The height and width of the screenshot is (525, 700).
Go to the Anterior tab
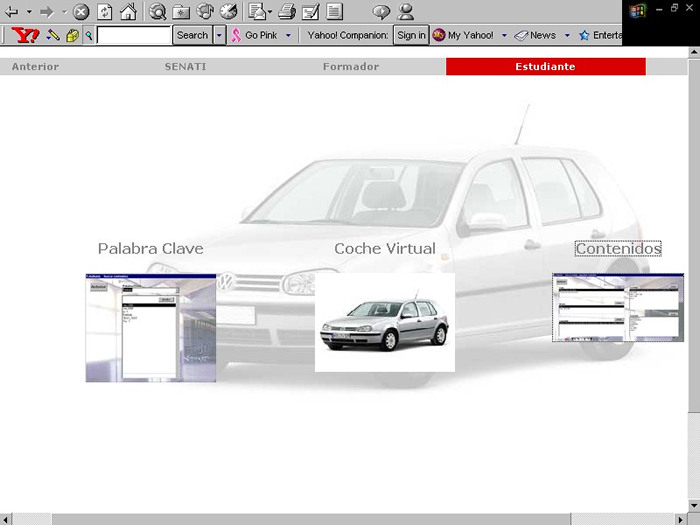coord(35,67)
